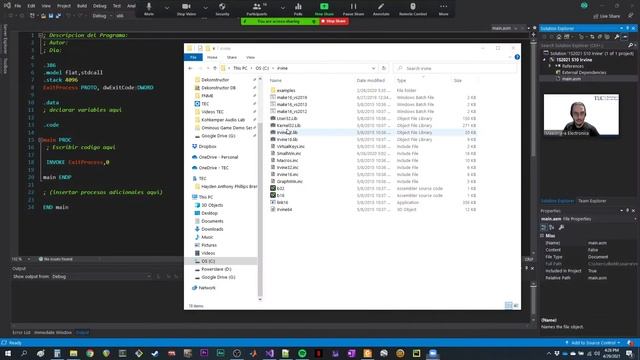Open File tab in File Explorer ribbon
Image resolution: width=640 pixels, height=360 pixels.
click(x=193, y=58)
